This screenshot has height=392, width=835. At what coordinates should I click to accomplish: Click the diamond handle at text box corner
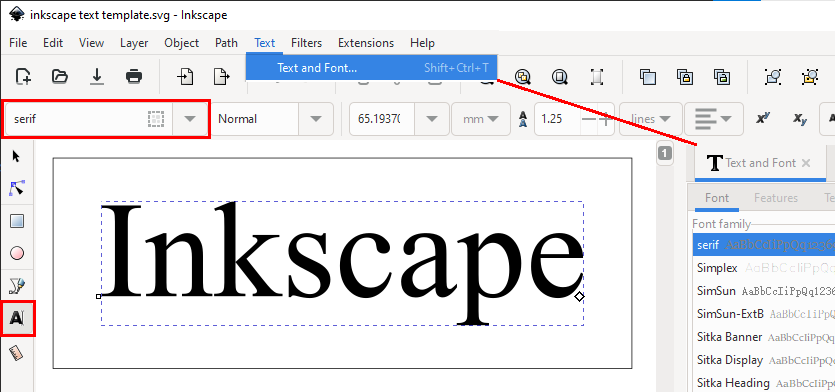(x=579, y=296)
